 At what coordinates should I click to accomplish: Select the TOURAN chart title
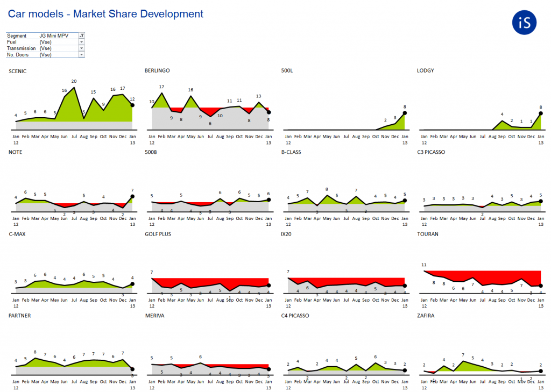pos(428,234)
